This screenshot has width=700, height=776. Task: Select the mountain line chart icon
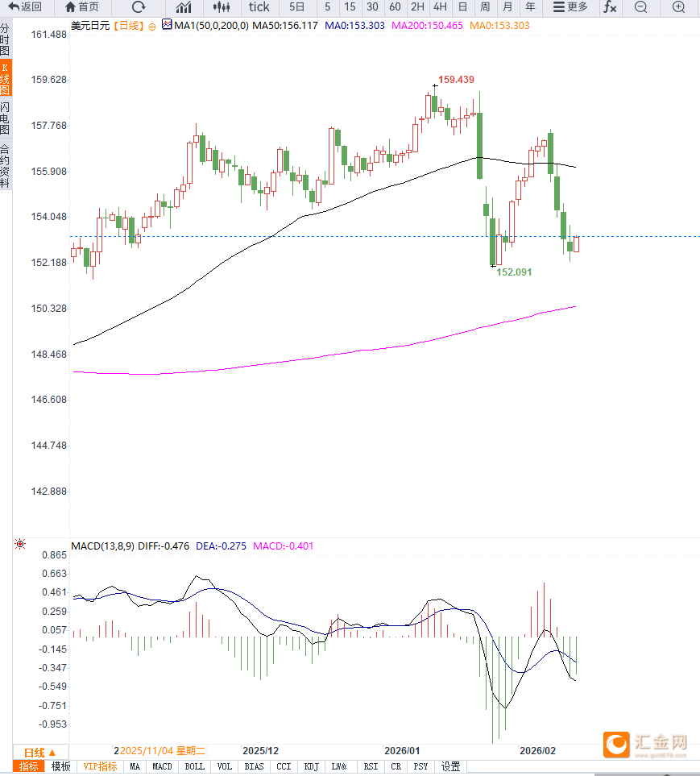click(x=184, y=7)
